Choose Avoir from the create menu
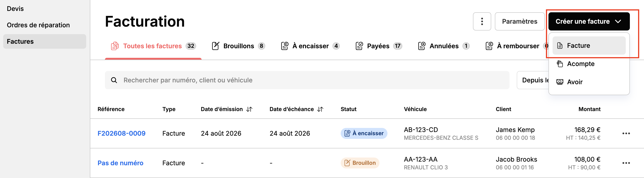 (x=589, y=82)
